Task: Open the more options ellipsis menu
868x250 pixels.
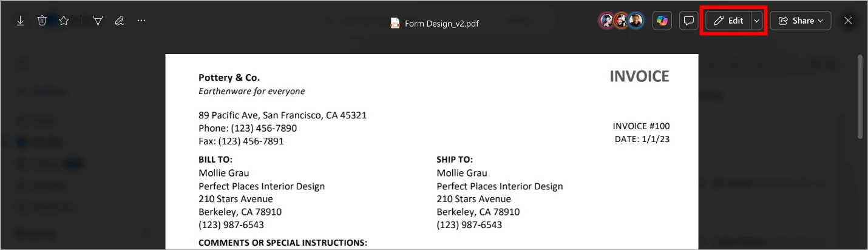Action: click(x=141, y=21)
